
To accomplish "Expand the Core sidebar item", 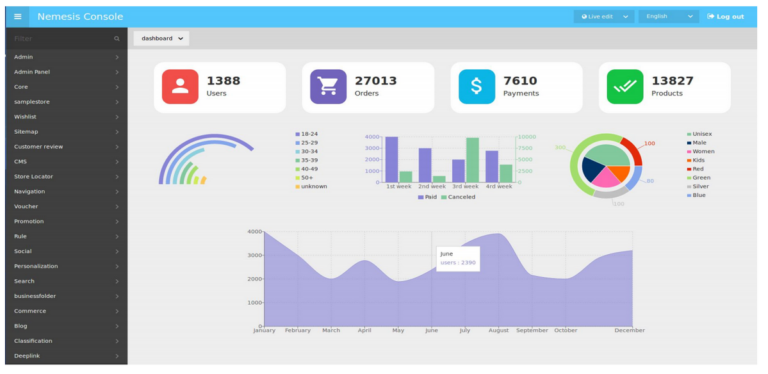I will (67, 87).
